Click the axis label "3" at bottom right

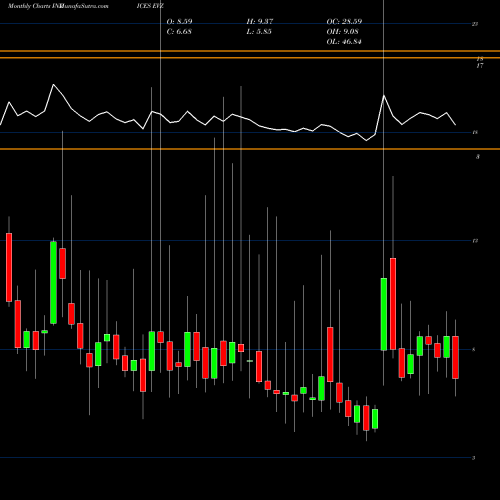[474, 458]
